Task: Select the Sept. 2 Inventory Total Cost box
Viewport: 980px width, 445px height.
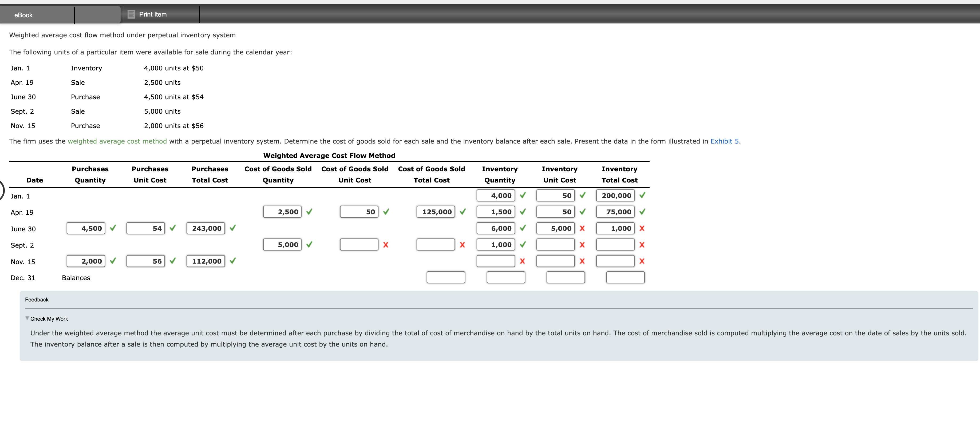Action: (x=615, y=245)
